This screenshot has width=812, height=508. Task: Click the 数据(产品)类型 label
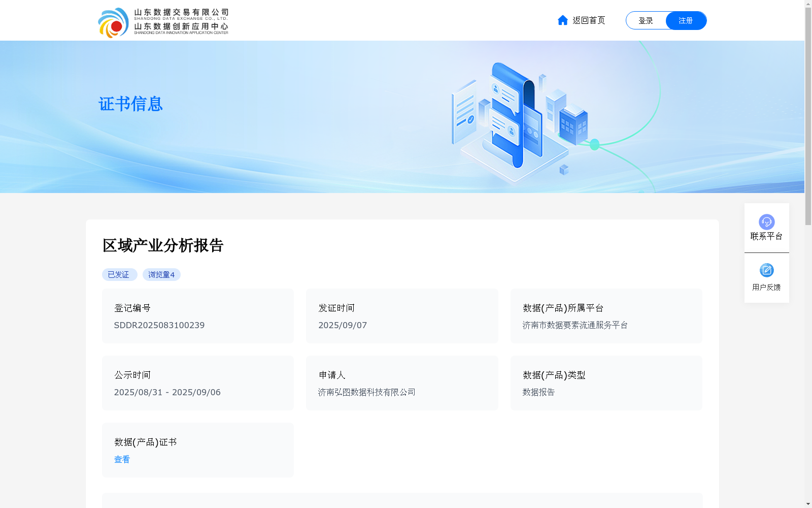pyautogui.click(x=554, y=375)
